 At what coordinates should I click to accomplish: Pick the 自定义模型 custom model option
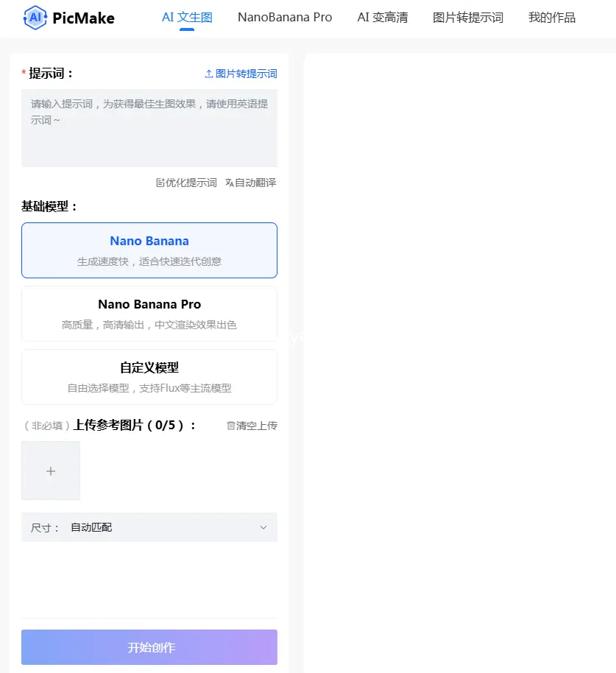click(149, 377)
